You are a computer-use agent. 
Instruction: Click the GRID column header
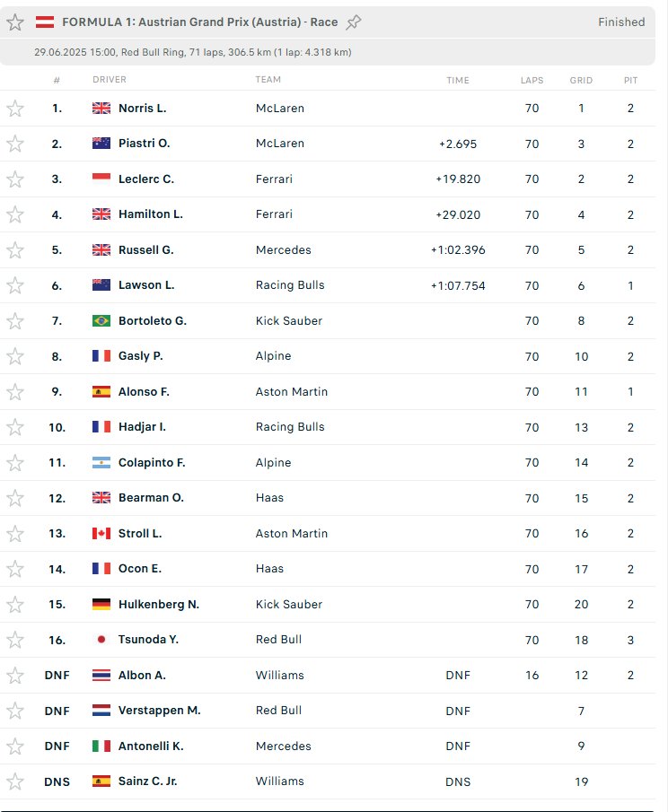click(581, 80)
